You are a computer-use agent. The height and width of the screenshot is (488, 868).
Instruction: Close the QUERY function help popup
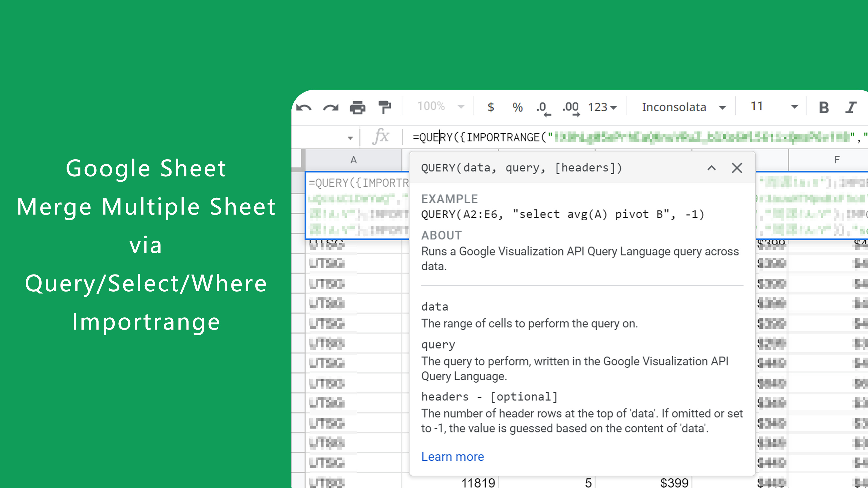coord(737,168)
